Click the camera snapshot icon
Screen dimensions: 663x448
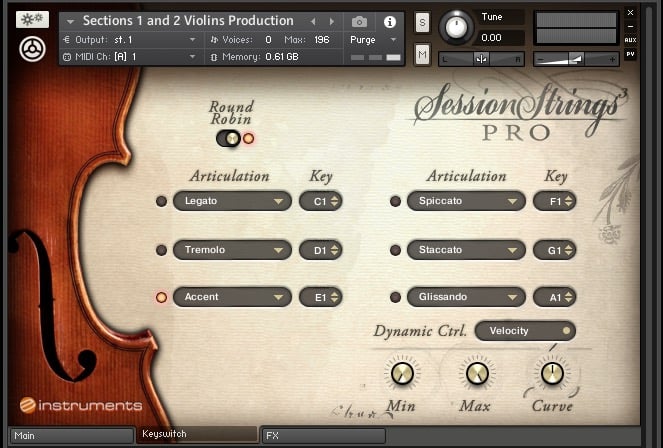[x=359, y=21]
